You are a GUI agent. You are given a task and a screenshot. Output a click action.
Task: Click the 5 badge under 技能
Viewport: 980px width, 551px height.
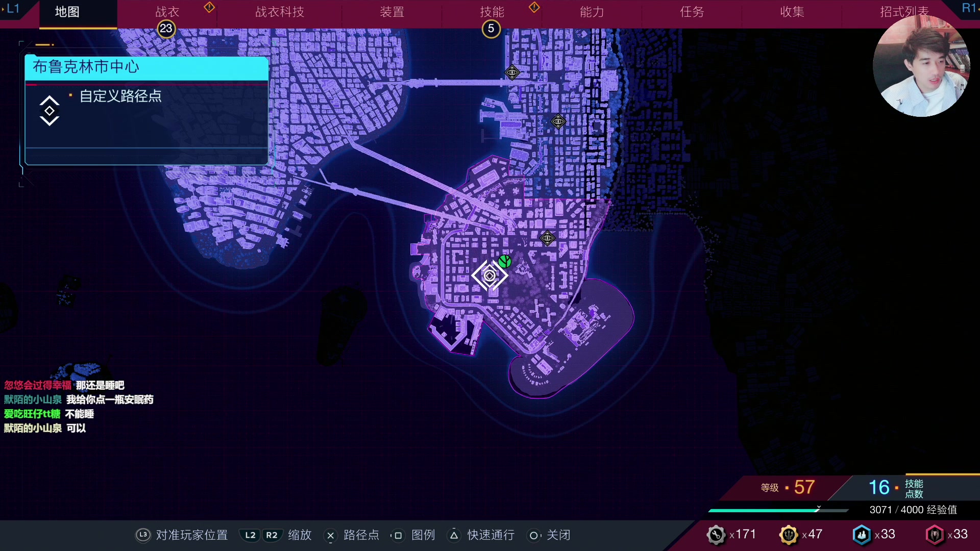tap(491, 29)
